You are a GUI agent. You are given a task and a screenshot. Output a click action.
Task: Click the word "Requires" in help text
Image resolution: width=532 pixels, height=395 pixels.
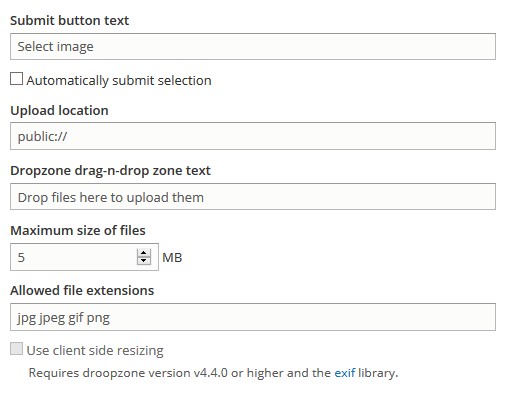pos(54,373)
